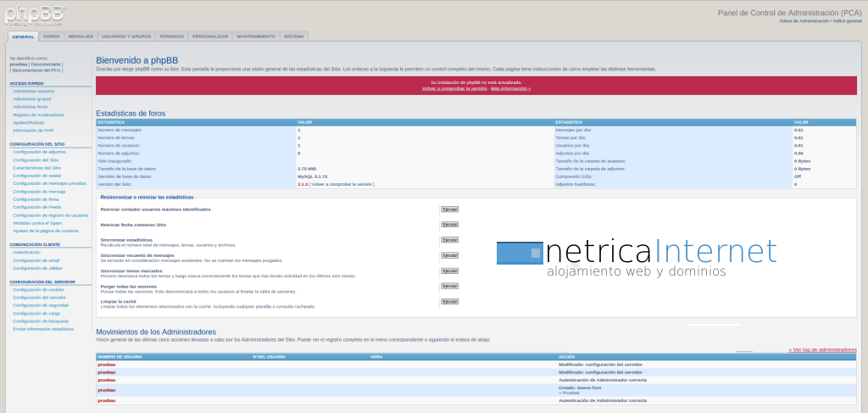Click Desconectarse del PCA link
Image resolution: width=868 pixels, height=413 pixels.
tap(37, 70)
